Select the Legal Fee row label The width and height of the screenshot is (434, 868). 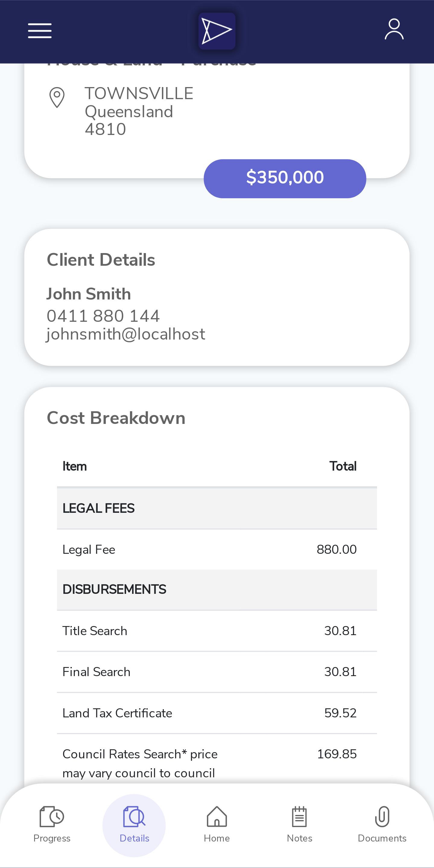pos(89,550)
